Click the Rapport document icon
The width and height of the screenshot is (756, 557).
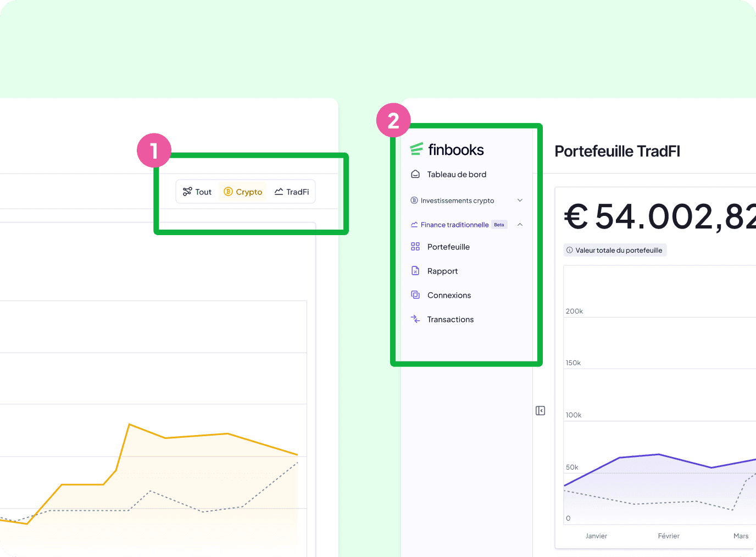tap(415, 271)
